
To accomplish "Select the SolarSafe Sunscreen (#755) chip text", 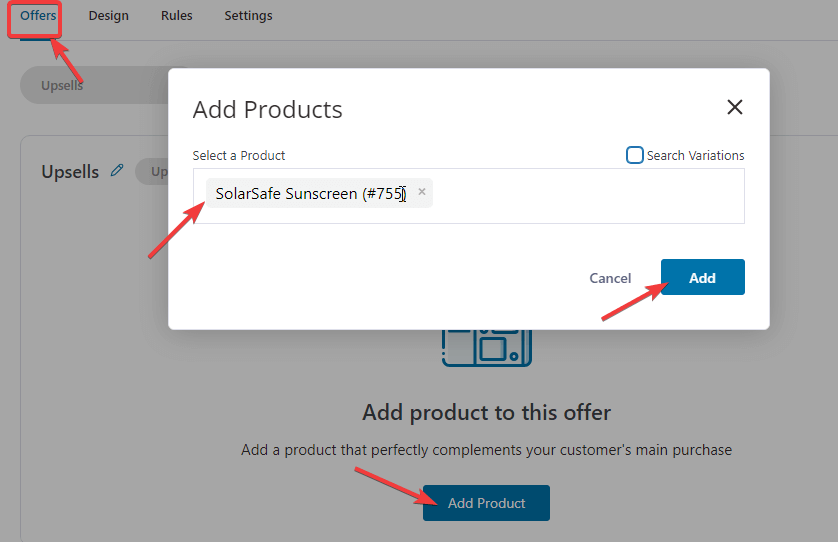I will click(x=311, y=193).
